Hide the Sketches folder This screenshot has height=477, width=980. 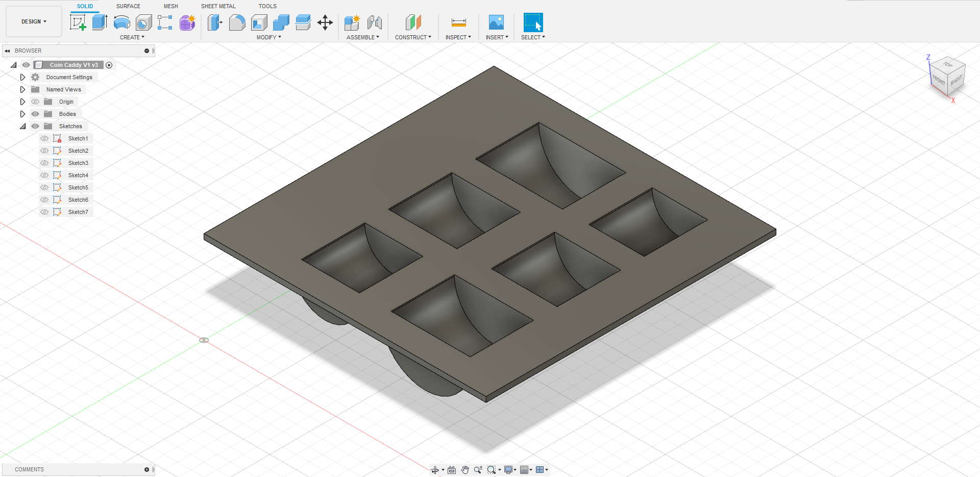(x=35, y=126)
